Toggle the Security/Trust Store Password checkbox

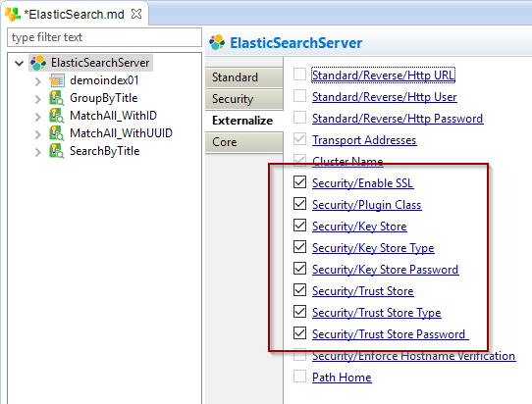pyautogui.click(x=300, y=332)
